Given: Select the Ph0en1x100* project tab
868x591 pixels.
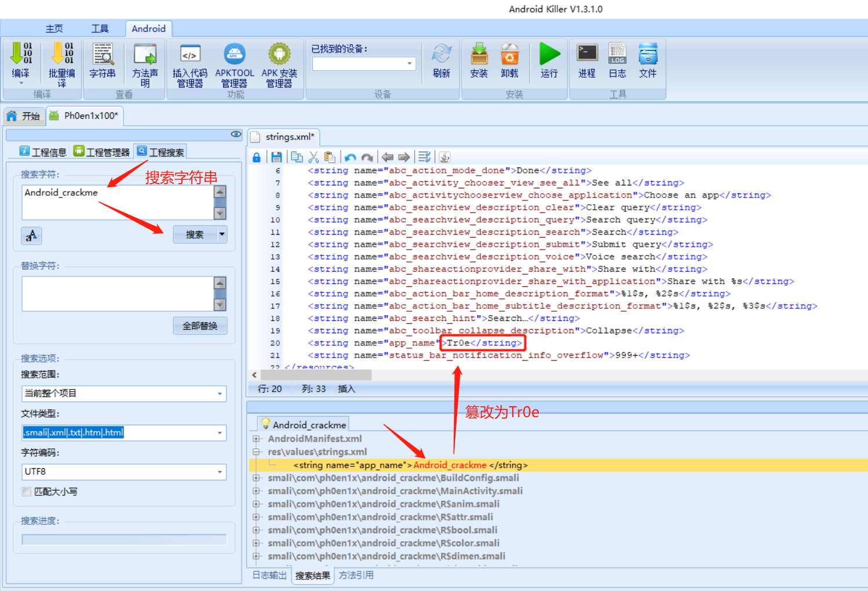Looking at the screenshot, I should [85, 116].
